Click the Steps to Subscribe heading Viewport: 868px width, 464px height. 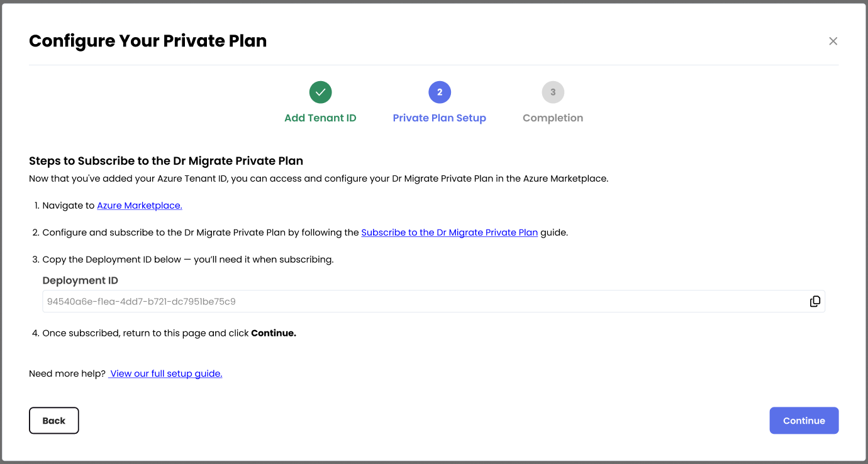tap(166, 162)
